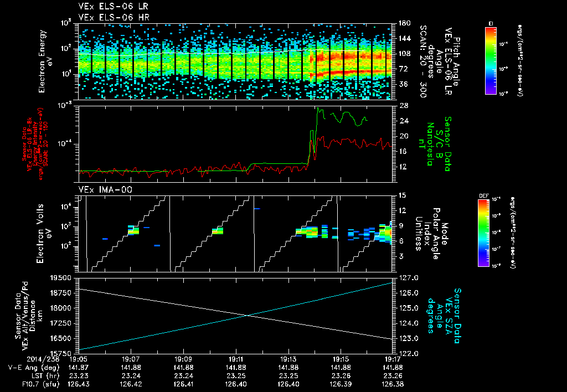
Task: Click the 24 Nanotesla axis tick
Action: [404, 121]
